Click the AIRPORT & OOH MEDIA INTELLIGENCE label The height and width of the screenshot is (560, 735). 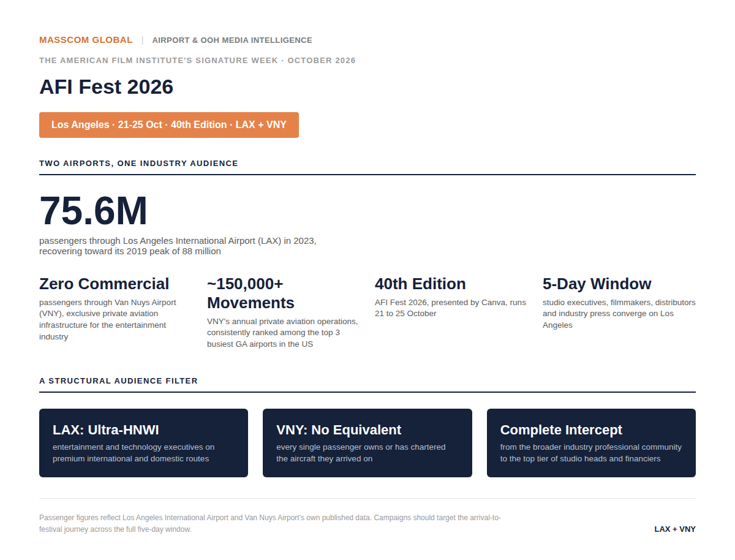pos(232,40)
